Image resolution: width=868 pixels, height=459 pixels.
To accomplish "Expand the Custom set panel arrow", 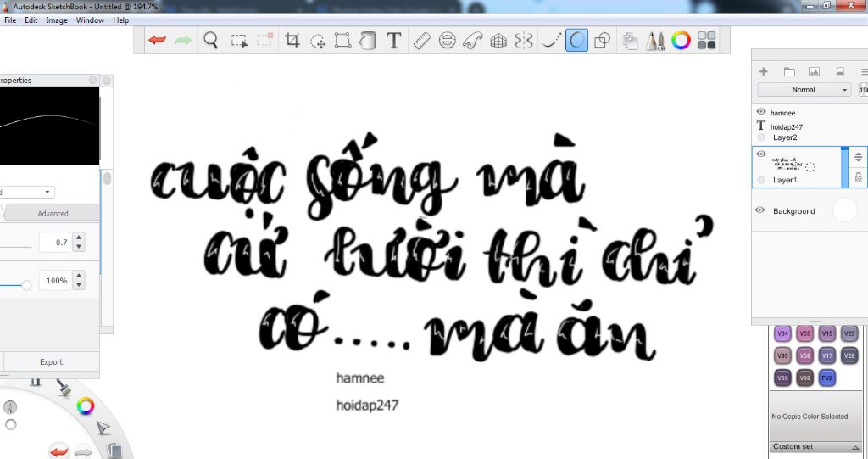I will (x=856, y=447).
